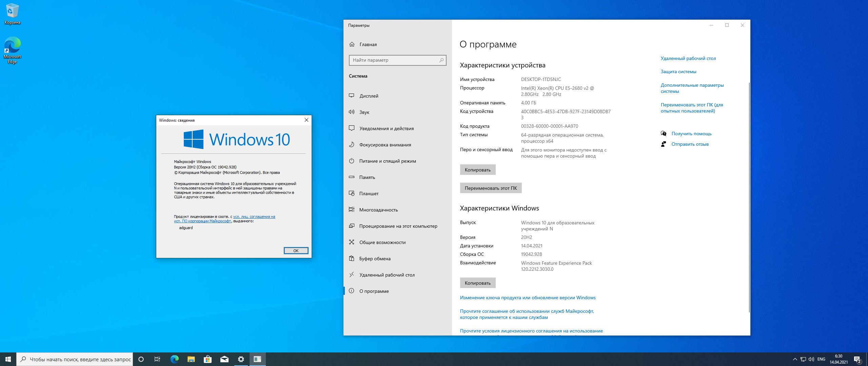The image size is (868, 366).
Task: Click the Home (Главная) icon in Settings
Action: [352, 44]
